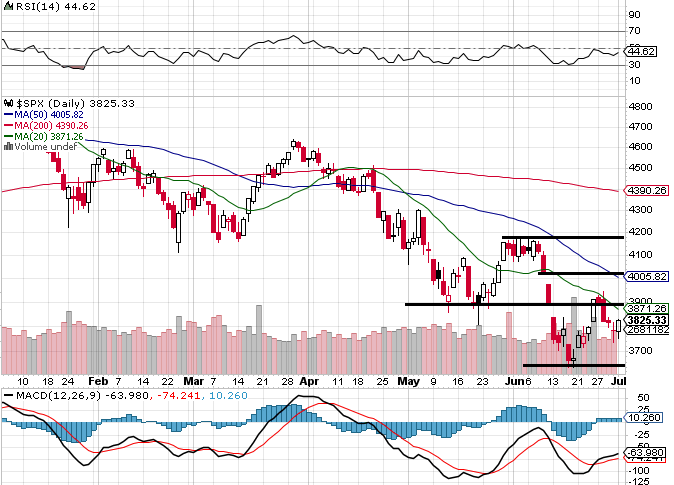The height and width of the screenshot is (485, 674).
Task: Click the RSI(14) 44.62 header text
Action: pyautogui.click(x=56, y=6)
